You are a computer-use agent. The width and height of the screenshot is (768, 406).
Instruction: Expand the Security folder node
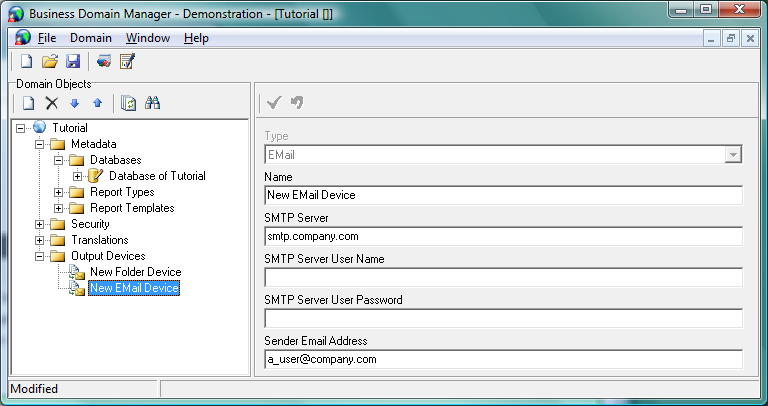(41, 224)
